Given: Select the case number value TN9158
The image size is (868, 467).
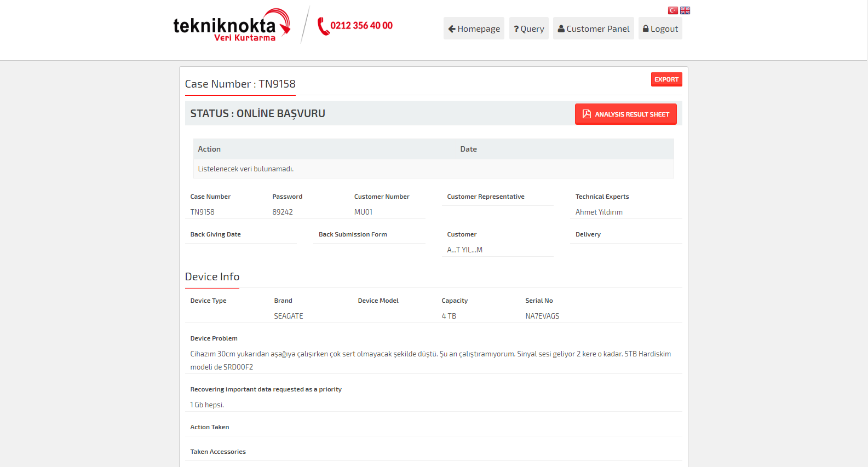Looking at the screenshot, I should (202, 212).
